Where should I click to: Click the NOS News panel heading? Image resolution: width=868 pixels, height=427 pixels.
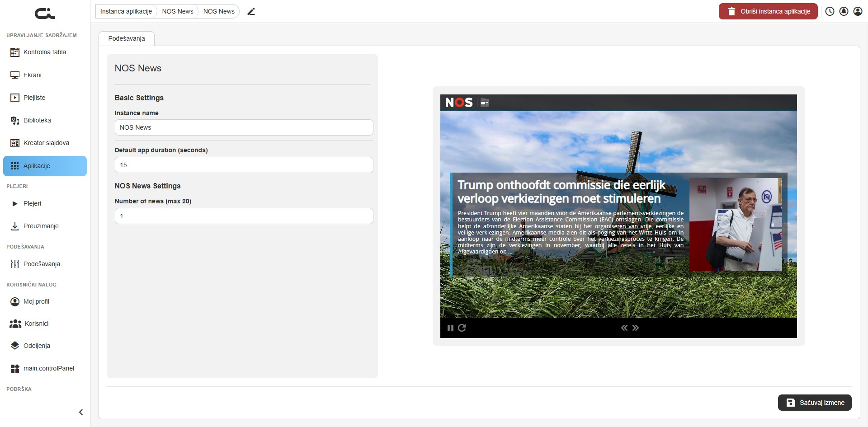pos(138,68)
